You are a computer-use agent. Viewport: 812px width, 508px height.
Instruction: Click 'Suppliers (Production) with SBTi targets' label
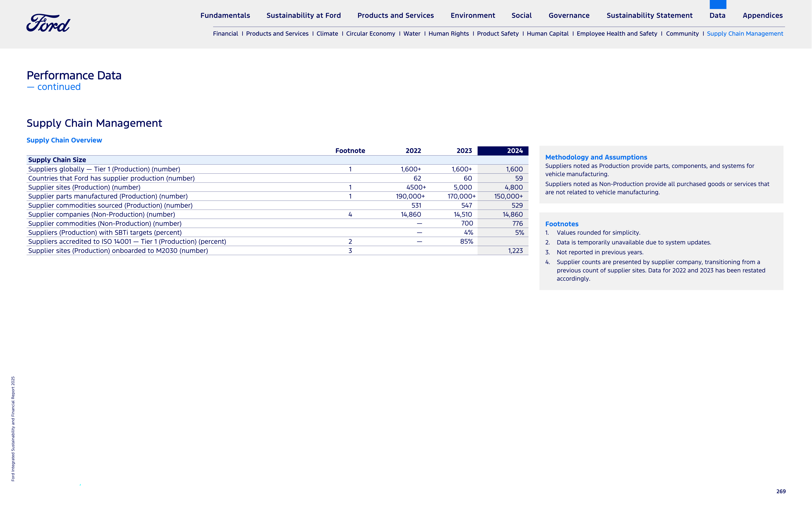pos(105,233)
